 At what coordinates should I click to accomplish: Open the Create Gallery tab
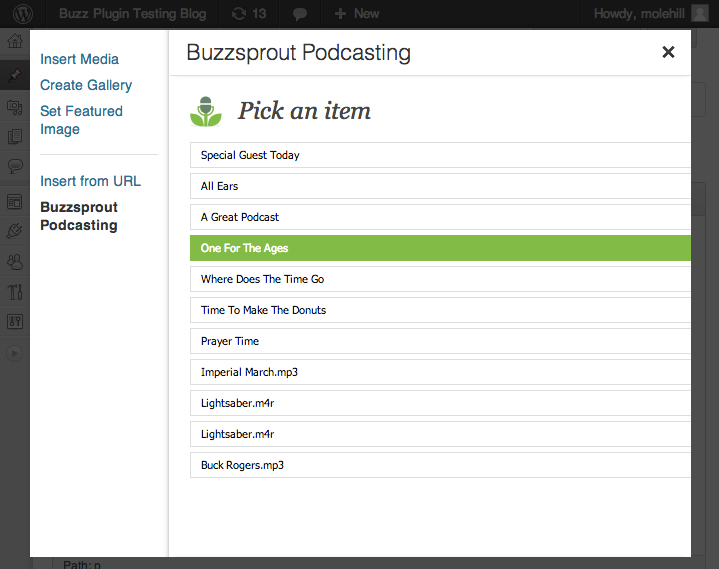[86, 85]
